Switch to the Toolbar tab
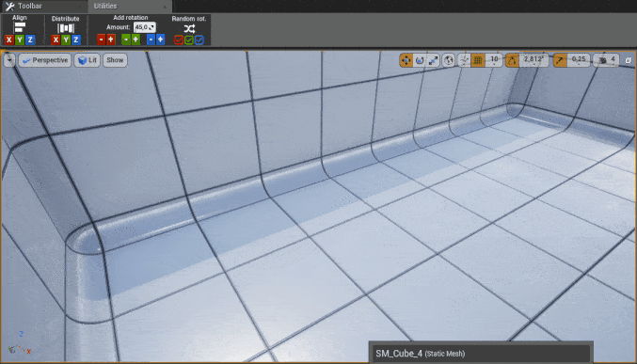The height and width of the screenshot is (364, 637). pyautogui.click(x=30, y=6)
